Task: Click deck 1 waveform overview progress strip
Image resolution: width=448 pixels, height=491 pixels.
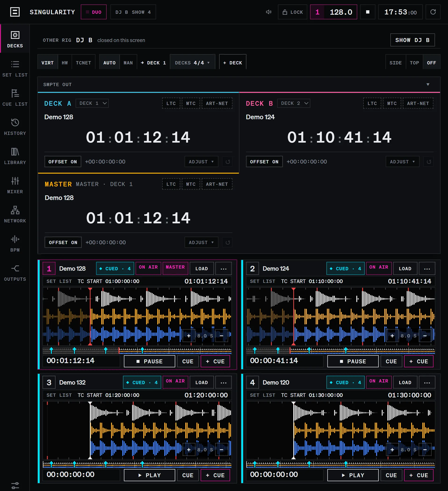Action: tap(137, 350)
